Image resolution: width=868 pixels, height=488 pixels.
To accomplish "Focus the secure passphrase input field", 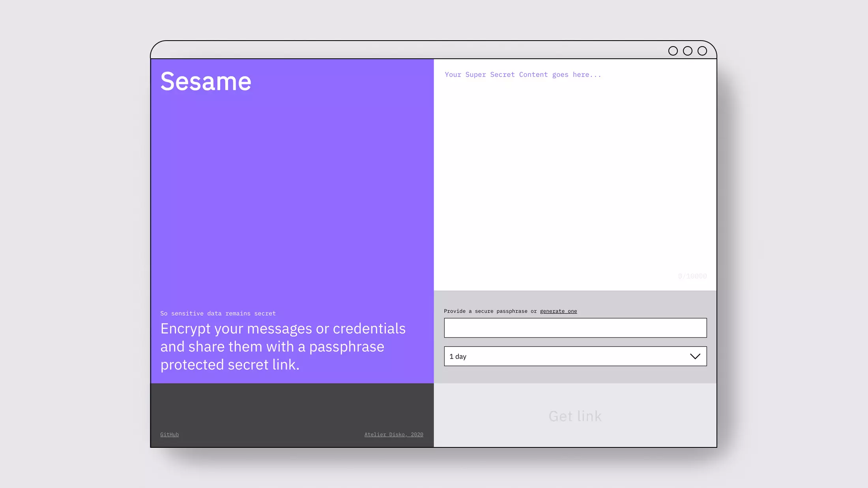I will coord(575,328).
